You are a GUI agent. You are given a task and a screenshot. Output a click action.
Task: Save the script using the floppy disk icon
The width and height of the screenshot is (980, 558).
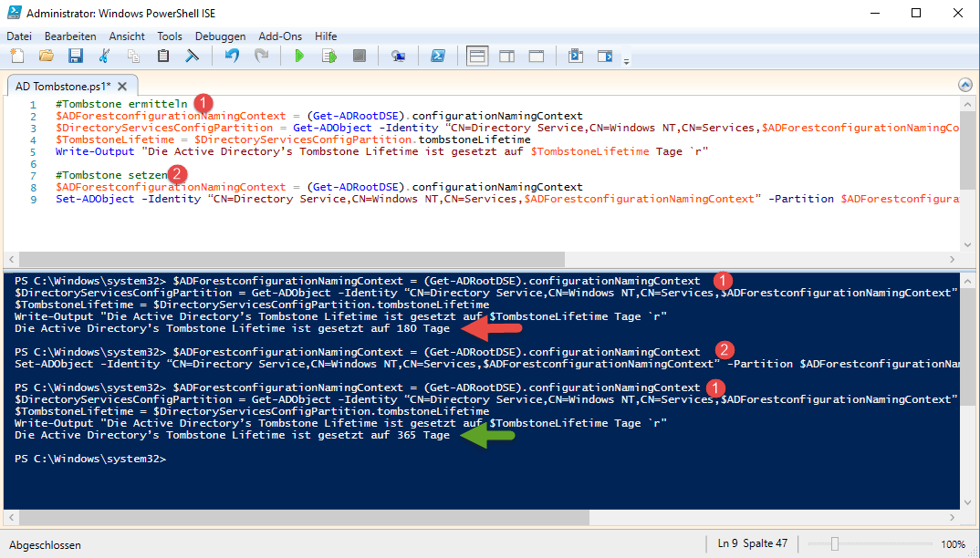point(75,57)
